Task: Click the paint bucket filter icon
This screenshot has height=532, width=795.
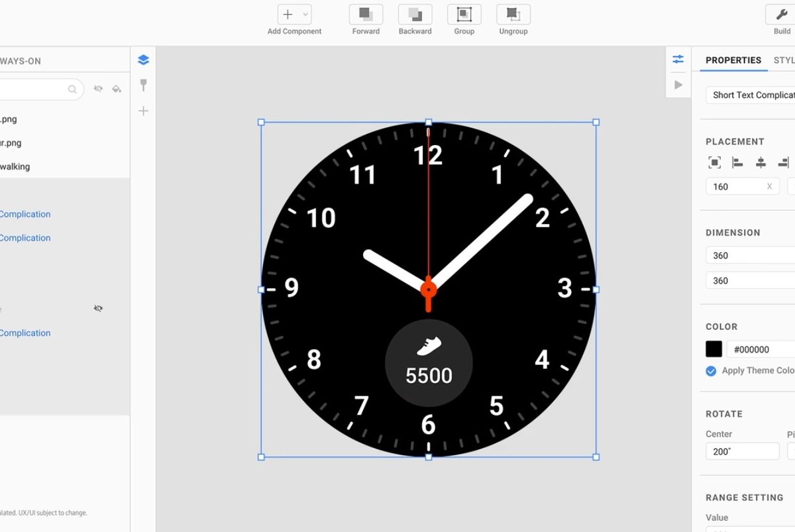Action: [117, 89]
